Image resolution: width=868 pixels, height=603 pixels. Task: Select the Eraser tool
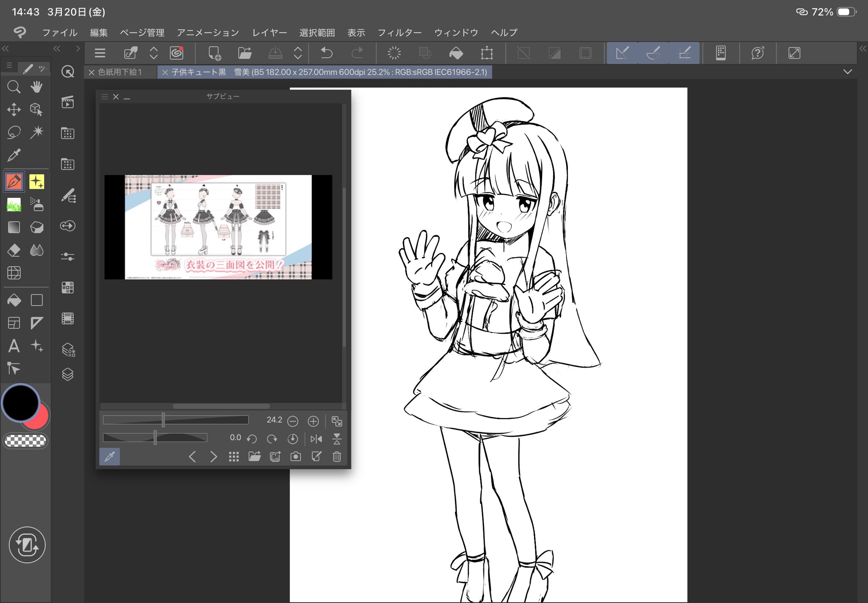14,250
